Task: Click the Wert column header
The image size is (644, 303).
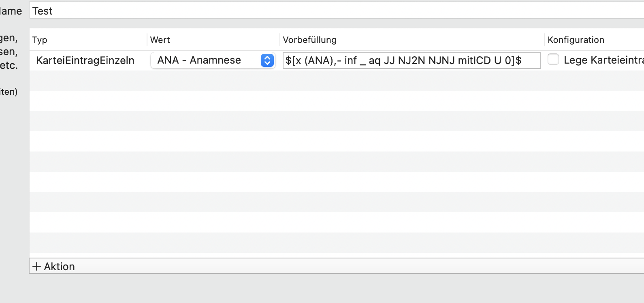Action: click(x=160, y=40)
